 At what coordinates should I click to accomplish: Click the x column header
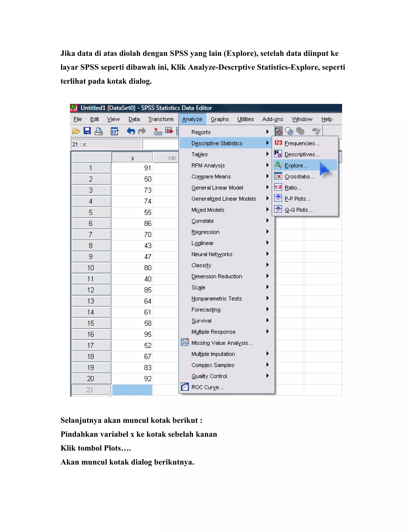[x=132, y=158]
